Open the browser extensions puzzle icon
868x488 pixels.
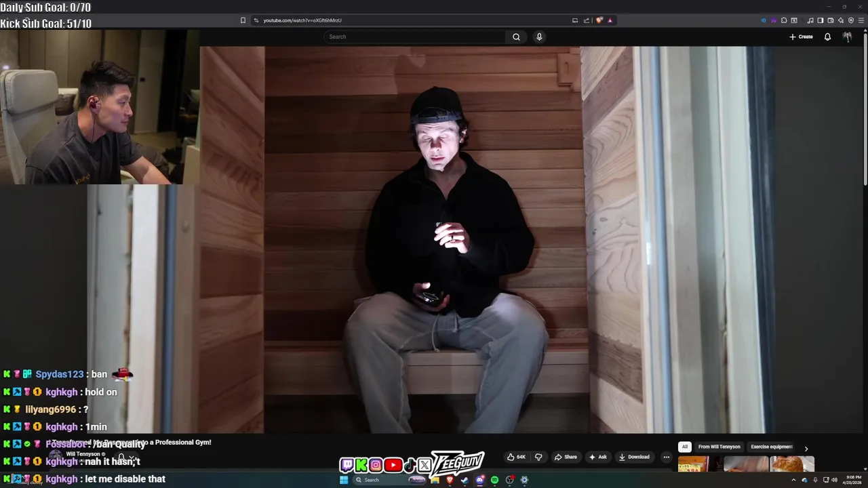pyautogui.click(x=784, y=20)
